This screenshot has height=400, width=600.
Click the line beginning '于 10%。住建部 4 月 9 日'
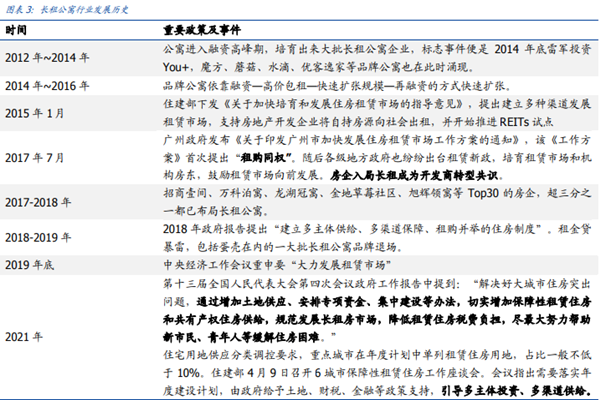377,373
